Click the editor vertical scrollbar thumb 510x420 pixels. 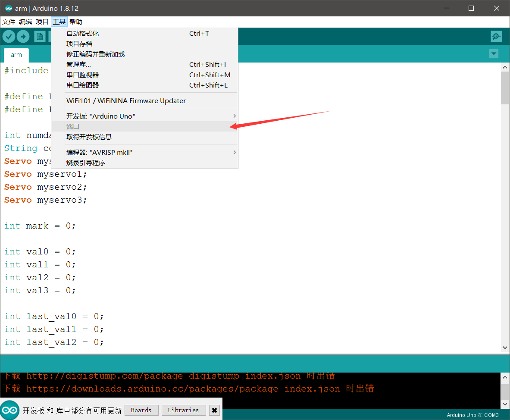point(505,88)
